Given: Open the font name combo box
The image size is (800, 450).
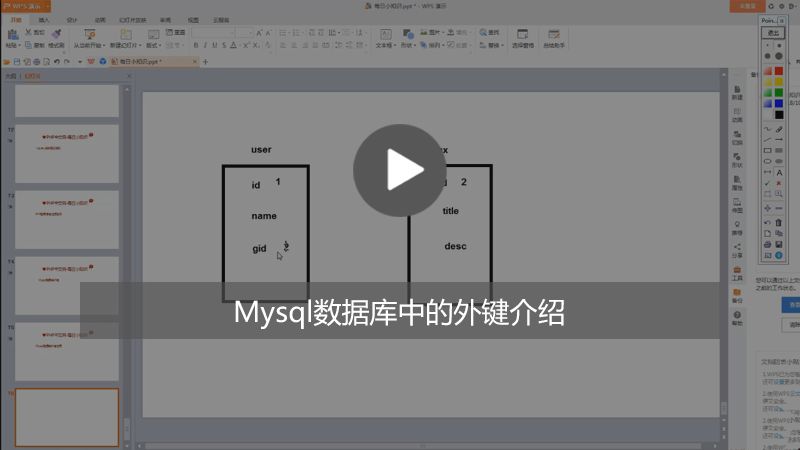Looking at the screenshot, I should [x=213, y=33].
